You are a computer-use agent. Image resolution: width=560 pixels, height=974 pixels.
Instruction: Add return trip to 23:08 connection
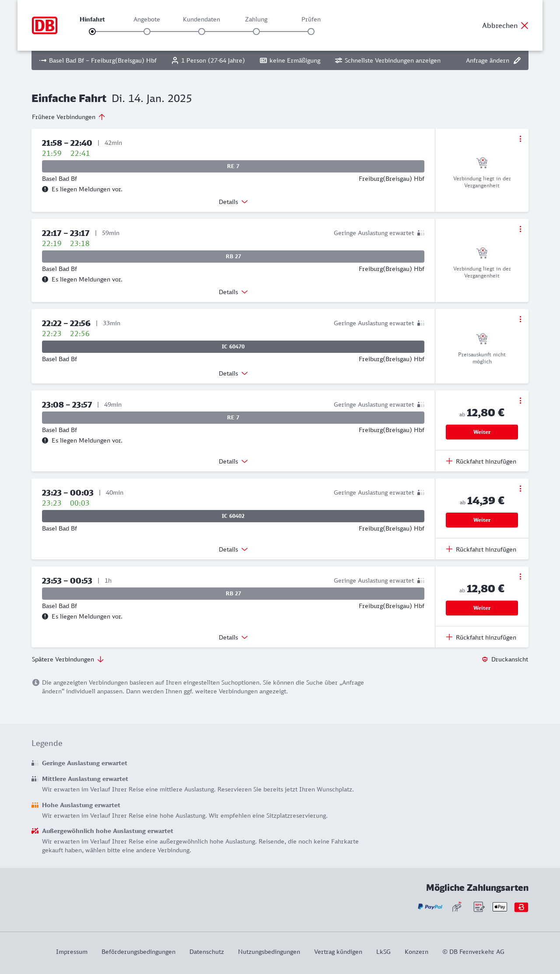(x=481, y=461)
